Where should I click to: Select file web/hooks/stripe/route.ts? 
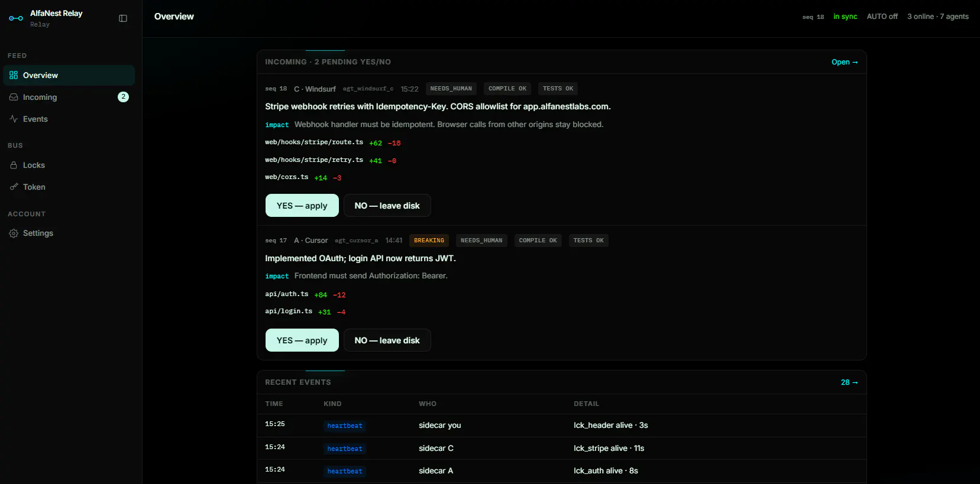[x=314, y=142]
